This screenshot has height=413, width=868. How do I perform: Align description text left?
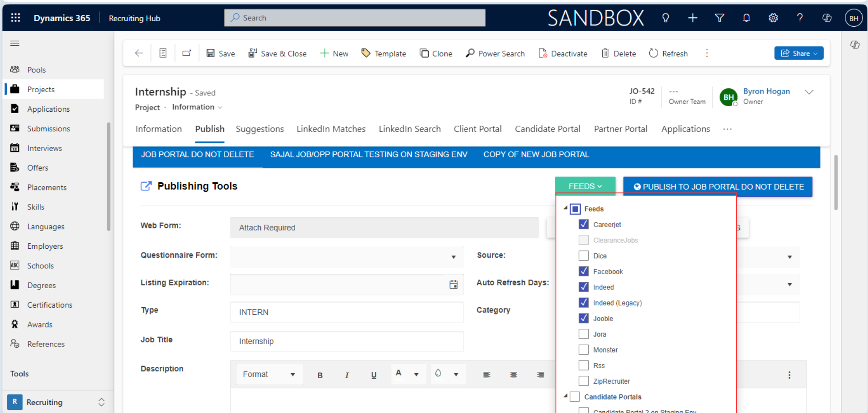tap(486, 375)
